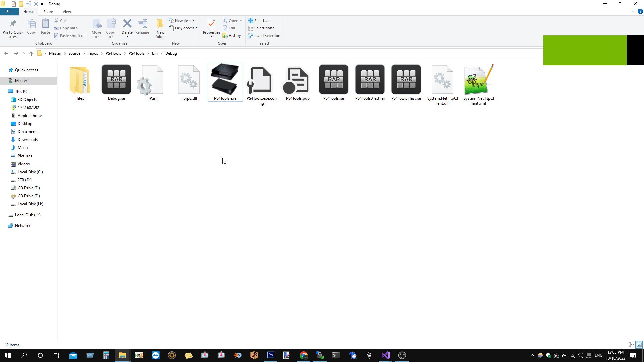
Task: Open Visual Studio from taskbar
Action: tap(385, 355)
